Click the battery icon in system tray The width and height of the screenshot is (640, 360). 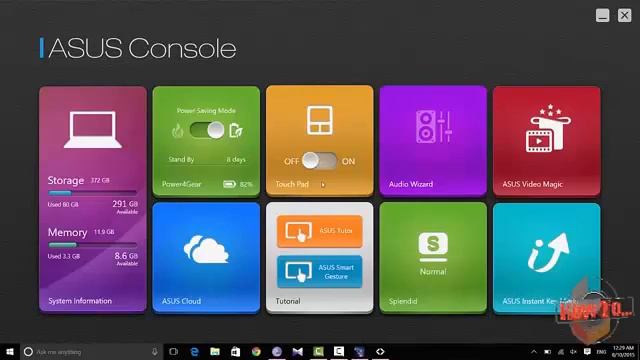547,351
